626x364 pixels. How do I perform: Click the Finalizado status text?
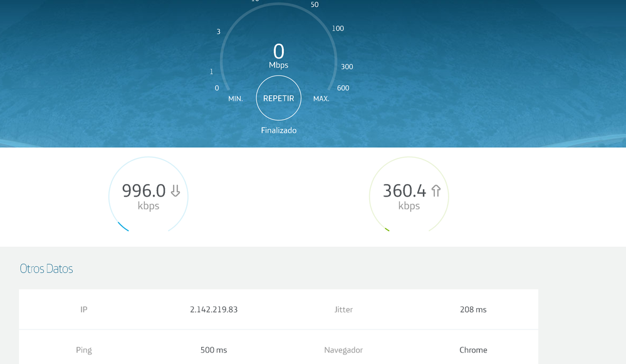coord(278,130)
